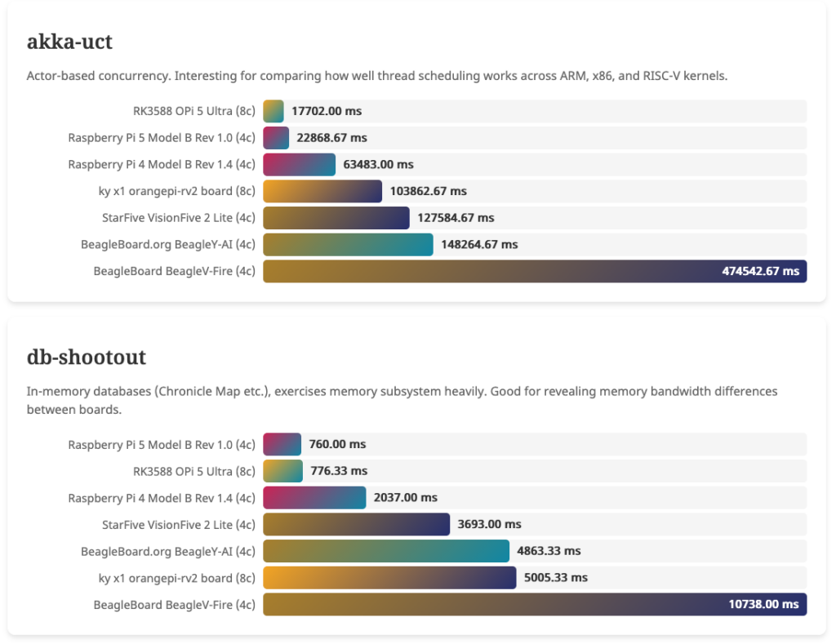Click the akka-uct description about actor-based concurrency
The image size is (836, 644).
pyautogui.click(x=376, y=76)
